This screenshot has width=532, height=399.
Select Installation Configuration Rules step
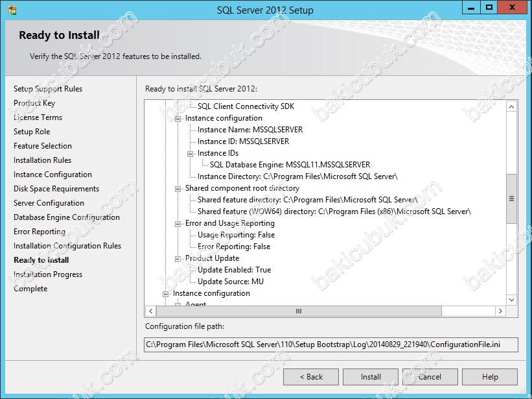coord(67,245)
